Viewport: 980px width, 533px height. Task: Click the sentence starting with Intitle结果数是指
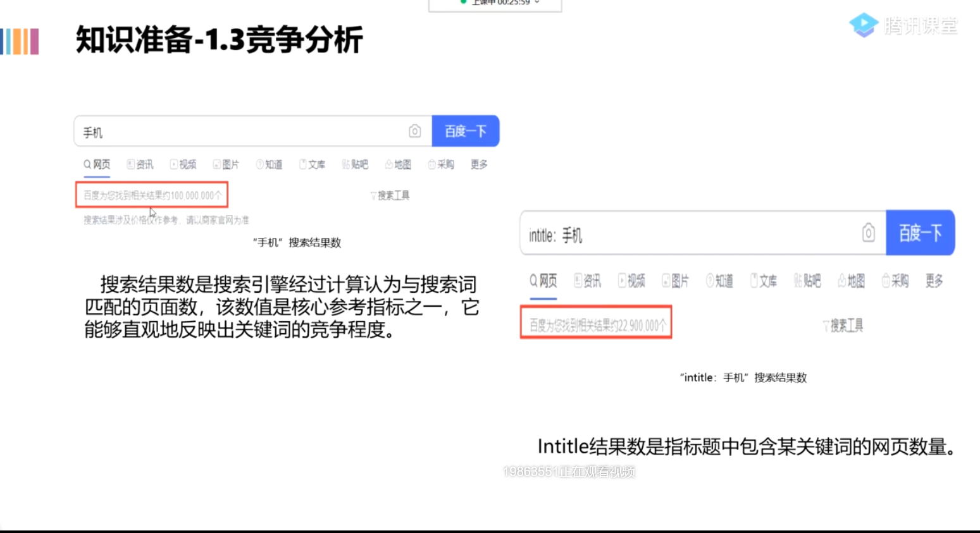tap(747, 447)
